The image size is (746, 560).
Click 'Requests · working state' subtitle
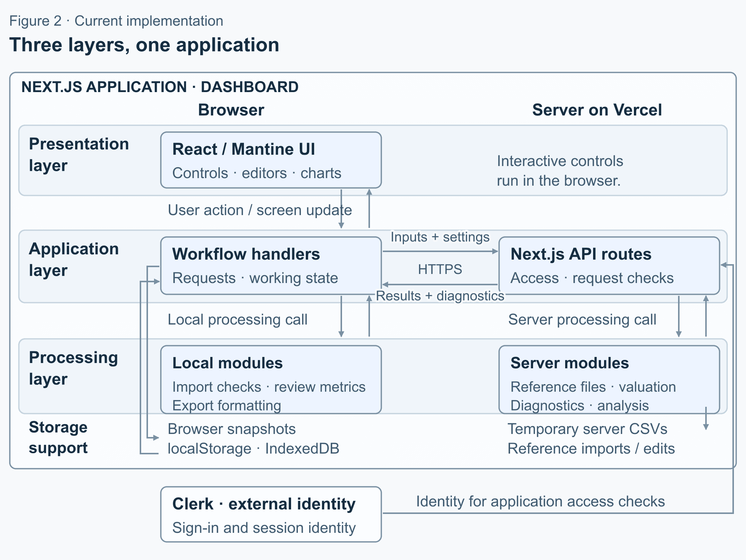(x=255, y=278)
